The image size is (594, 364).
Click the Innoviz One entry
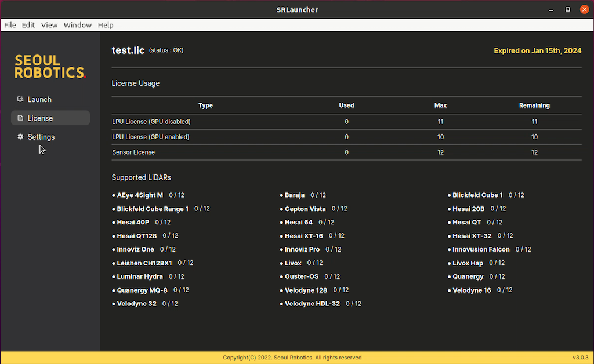point(144,250)
